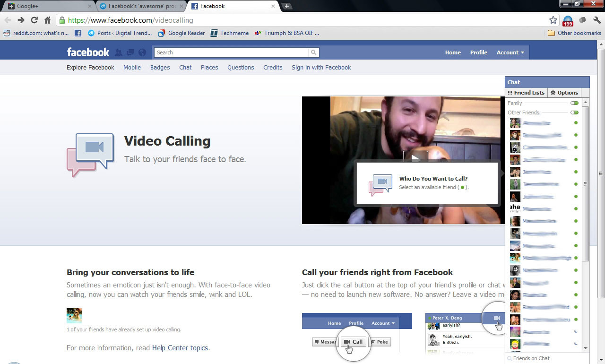Image resolution: width=605 pixels, height=364 pixels.
Task: Click the chat Options button
Action: (x=564, y=93)
